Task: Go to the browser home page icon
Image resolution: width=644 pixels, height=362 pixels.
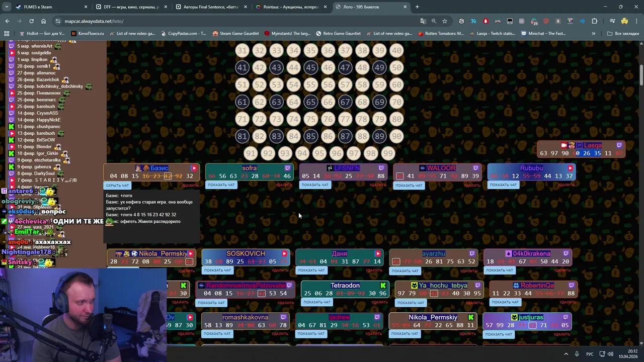Action: point(43,21)
